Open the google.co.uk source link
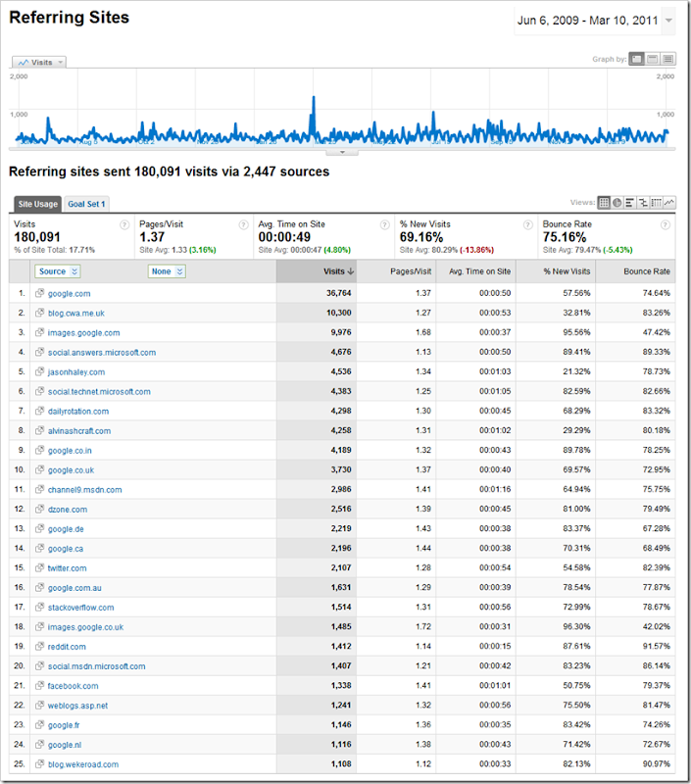The image size is (691, 784). click(x=71, y=470)
